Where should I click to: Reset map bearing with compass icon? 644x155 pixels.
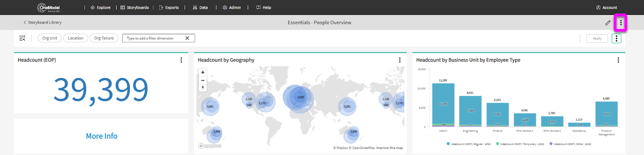[x=203, y=87]
